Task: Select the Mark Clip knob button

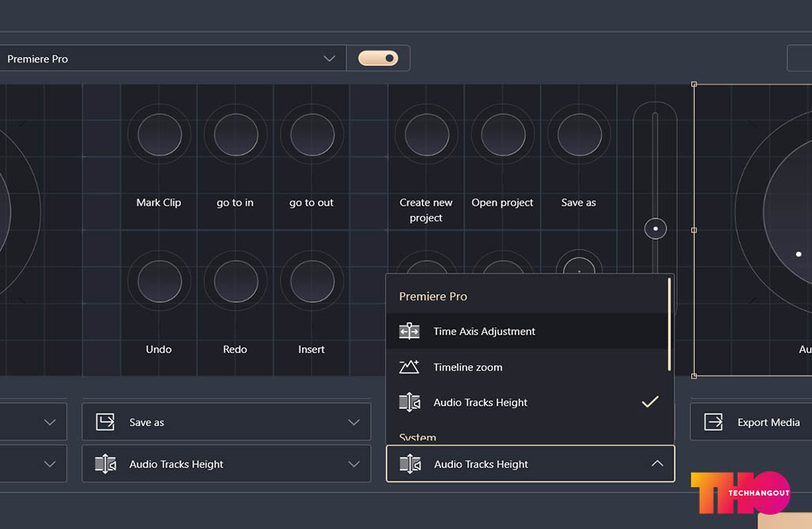Action: click(x=160, y=134)
